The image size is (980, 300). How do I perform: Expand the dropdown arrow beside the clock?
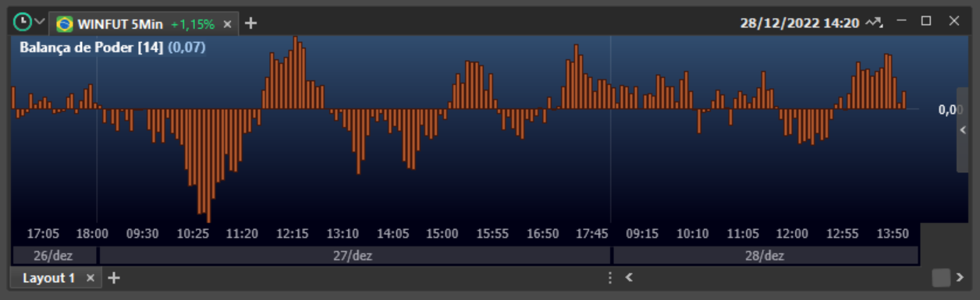(x=40, y=22)
